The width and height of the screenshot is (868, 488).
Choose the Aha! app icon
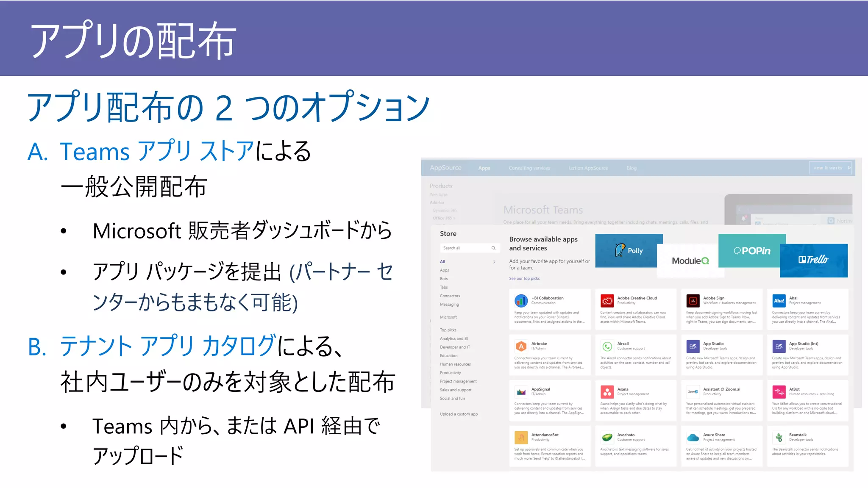[x=779, y=301]
